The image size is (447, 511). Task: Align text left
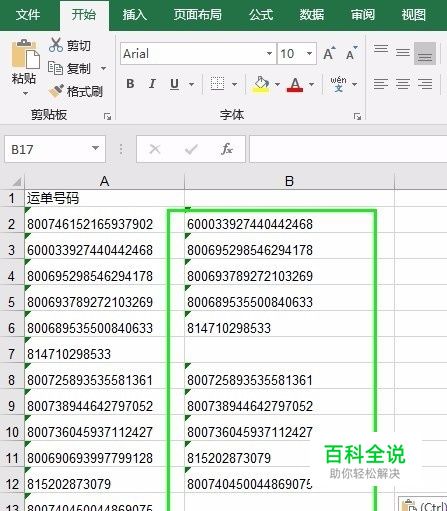click(381, 84)
